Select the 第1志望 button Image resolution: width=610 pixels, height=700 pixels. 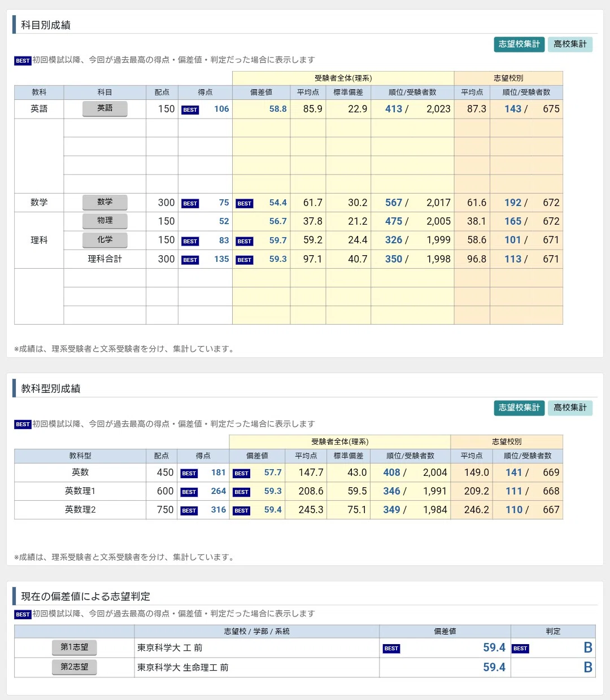(75, 648)
